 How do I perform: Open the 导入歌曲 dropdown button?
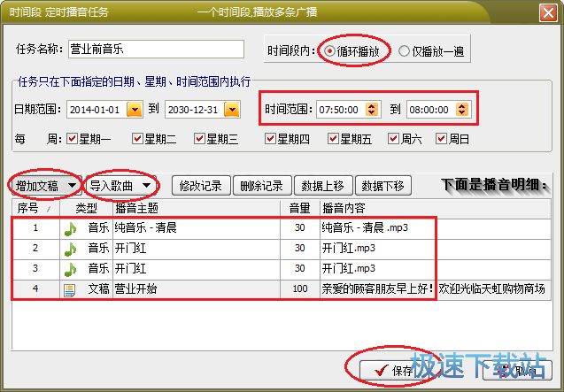120,186
